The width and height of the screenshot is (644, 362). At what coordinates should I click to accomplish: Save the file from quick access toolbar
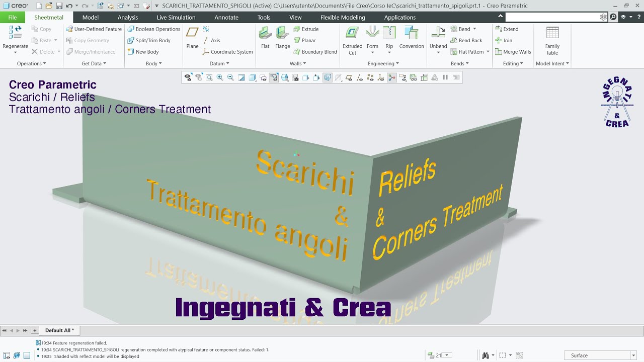pos(59,6)
